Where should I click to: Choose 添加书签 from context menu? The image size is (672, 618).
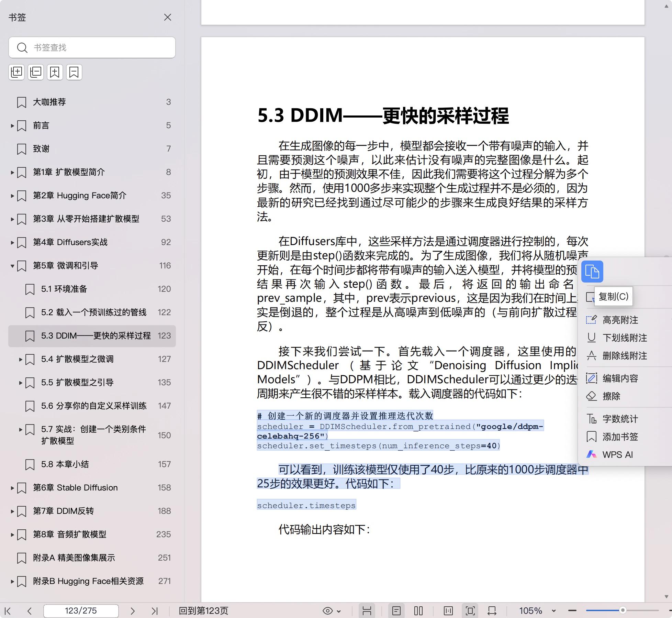pyautogui.click(x=620, y=437)
